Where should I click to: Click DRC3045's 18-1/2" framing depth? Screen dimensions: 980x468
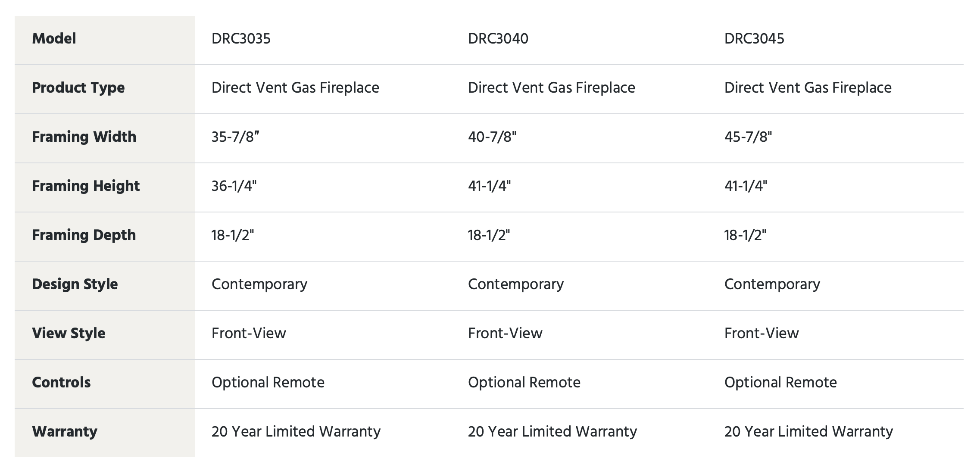click(x=746, y=235)
